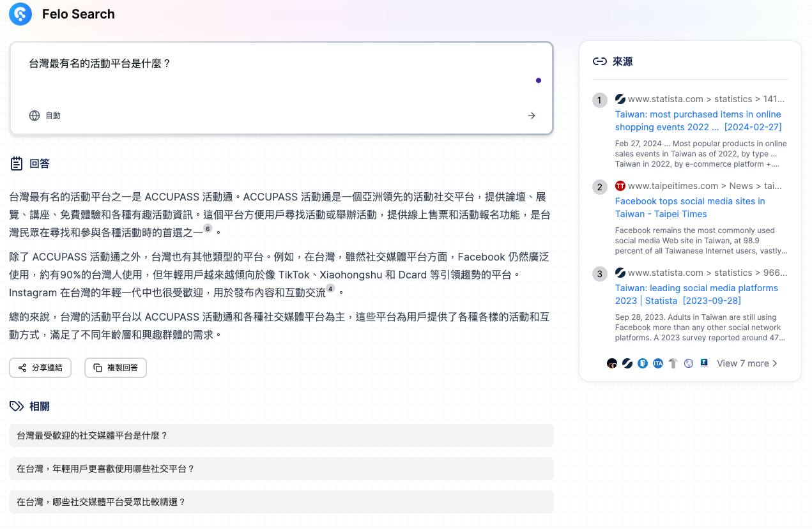The height and width of the screenshot is (530, 812).
Task: Click the Taipei Times TT favicon
Action: point(620,186)
